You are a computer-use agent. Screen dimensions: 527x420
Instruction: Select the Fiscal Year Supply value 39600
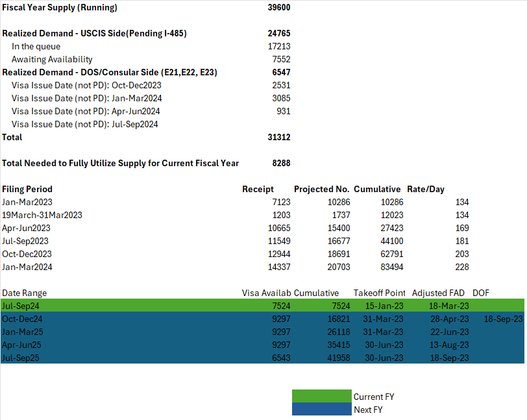click(279, 7)
